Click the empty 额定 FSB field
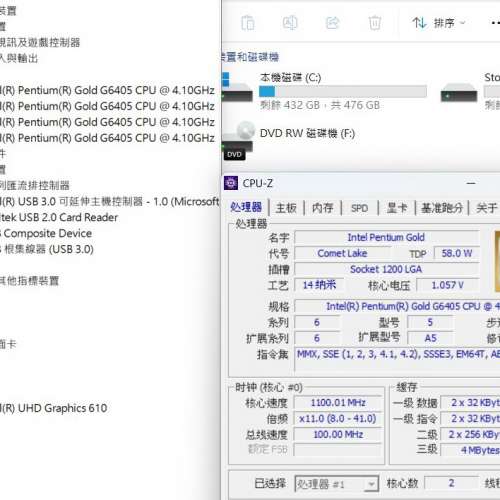Screen dimensions: 500x500 [x=338, y=450]
